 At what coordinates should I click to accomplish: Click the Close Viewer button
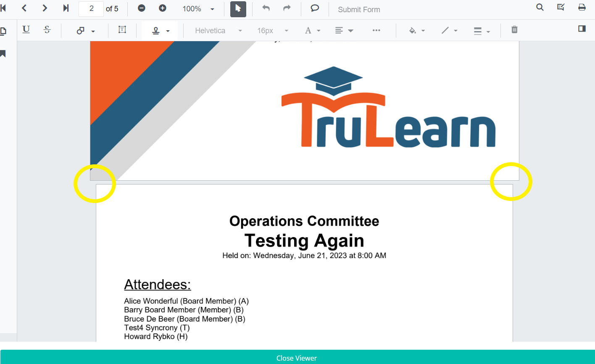297,358
